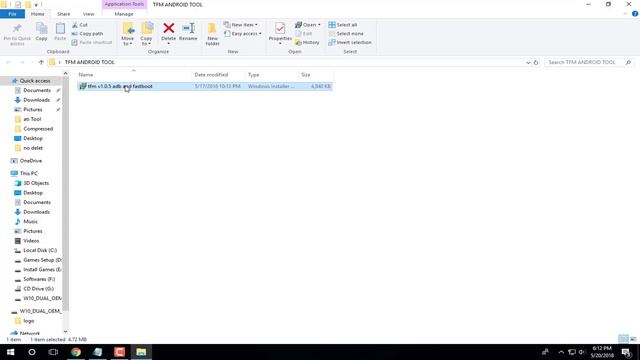Click Select all
This screenshot has height=360, width=640.
pyautogui.click(x=343, y=25)
